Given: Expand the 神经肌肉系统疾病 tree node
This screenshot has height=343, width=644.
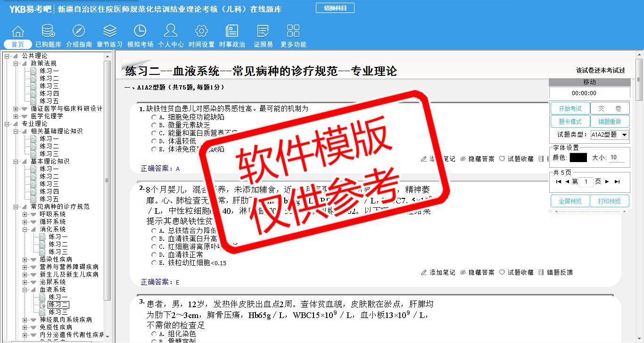Looking at the screenshot, I should click(25, 320).
